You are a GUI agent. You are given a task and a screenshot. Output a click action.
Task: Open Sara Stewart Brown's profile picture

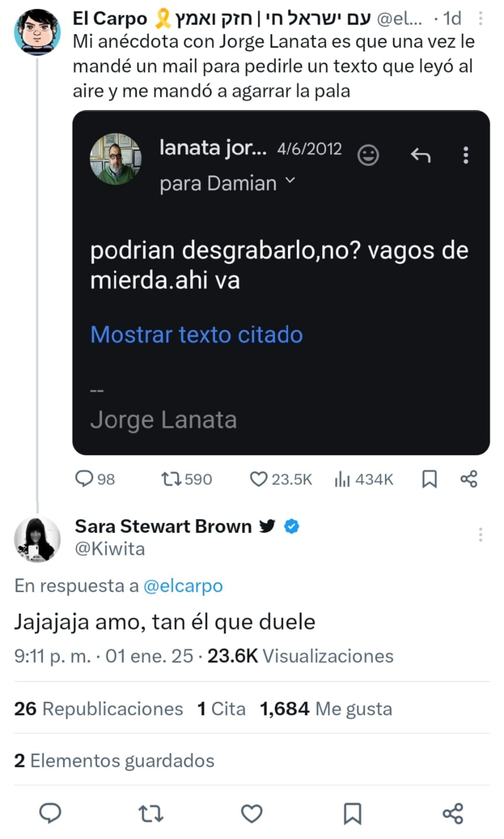coord(37,539)
